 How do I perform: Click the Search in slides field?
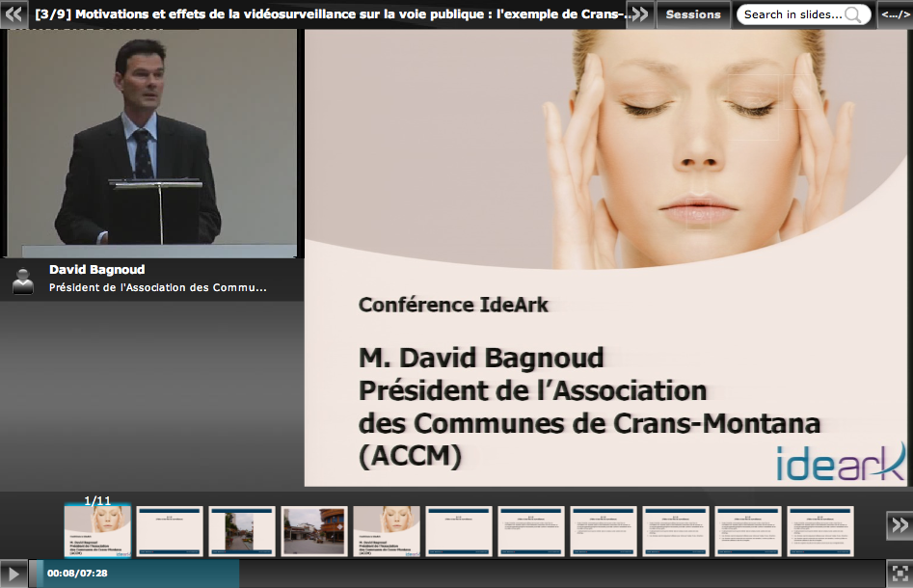click(803, 14)
